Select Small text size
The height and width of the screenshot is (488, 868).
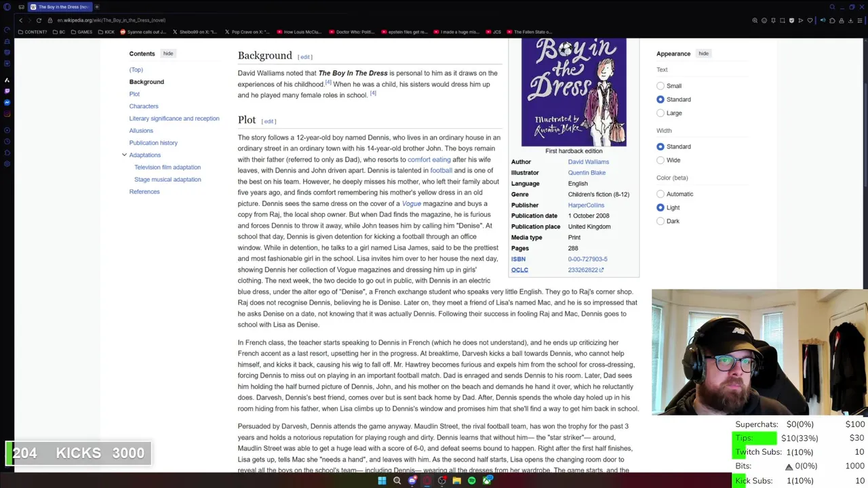[660, 86]
